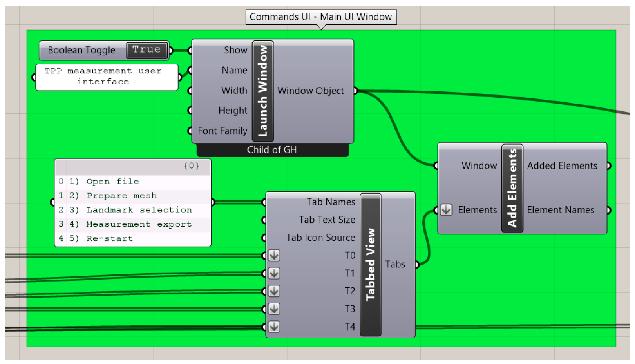Select the Tabbed View component title bar
Viewport: 635px width, 364px height.
click(371, 264)
